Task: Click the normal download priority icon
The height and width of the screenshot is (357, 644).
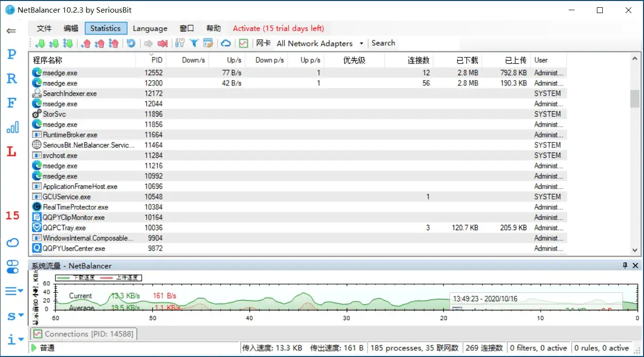Action: click(54, 43)
